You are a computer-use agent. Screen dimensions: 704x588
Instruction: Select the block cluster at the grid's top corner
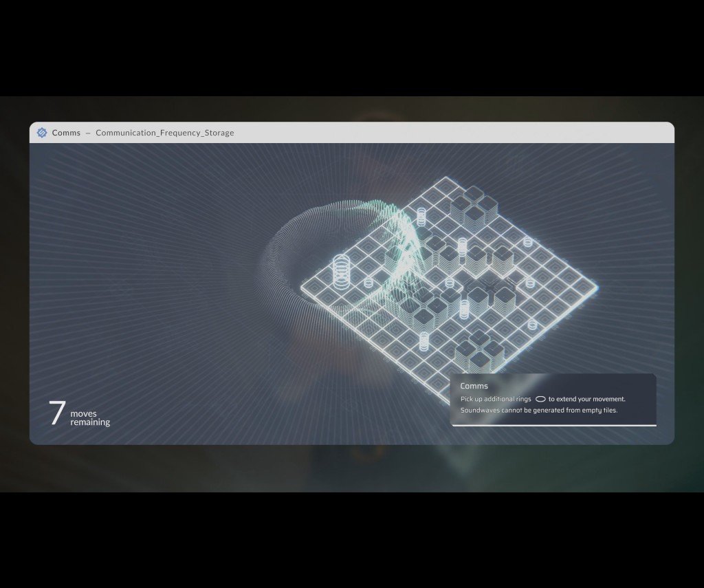[473, 206]
